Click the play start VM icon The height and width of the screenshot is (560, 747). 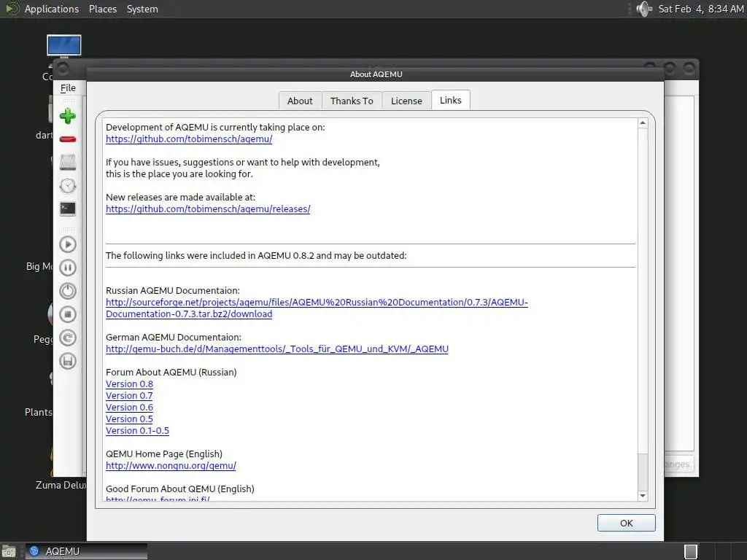click(68, 244)
